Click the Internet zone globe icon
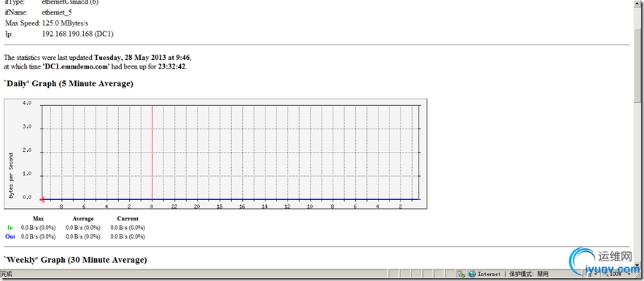 pos(473,274)
